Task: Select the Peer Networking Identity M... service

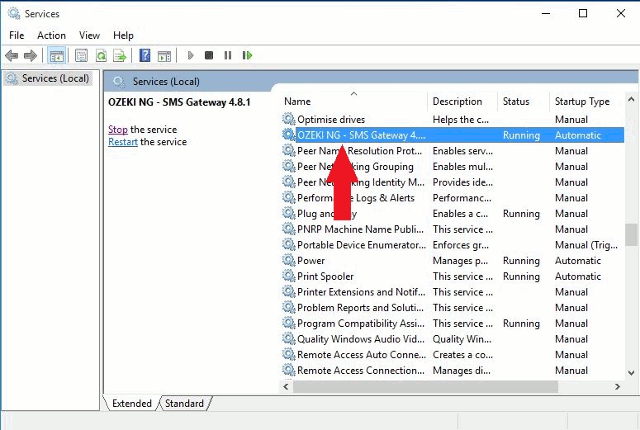Action: [452, 182]
